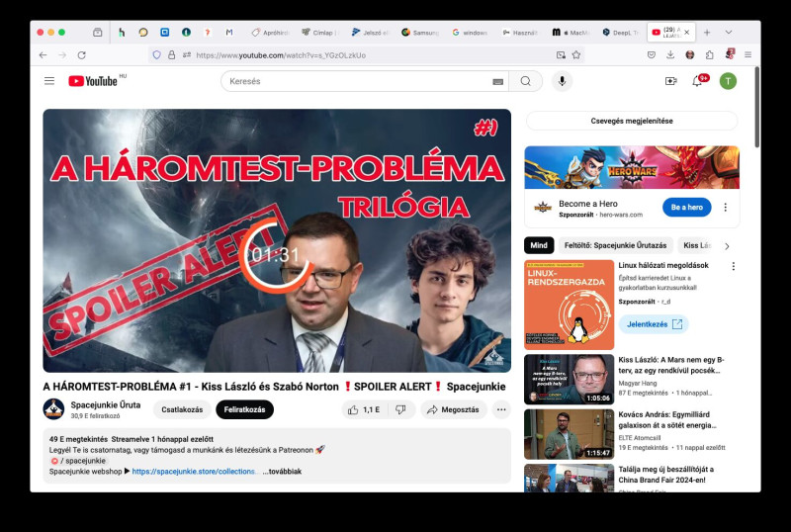Image resolution: width=791 pixels, height=532 pixels.
Task: Open title Találja meg új beszállítóját
Action: (x=665, y=475)
